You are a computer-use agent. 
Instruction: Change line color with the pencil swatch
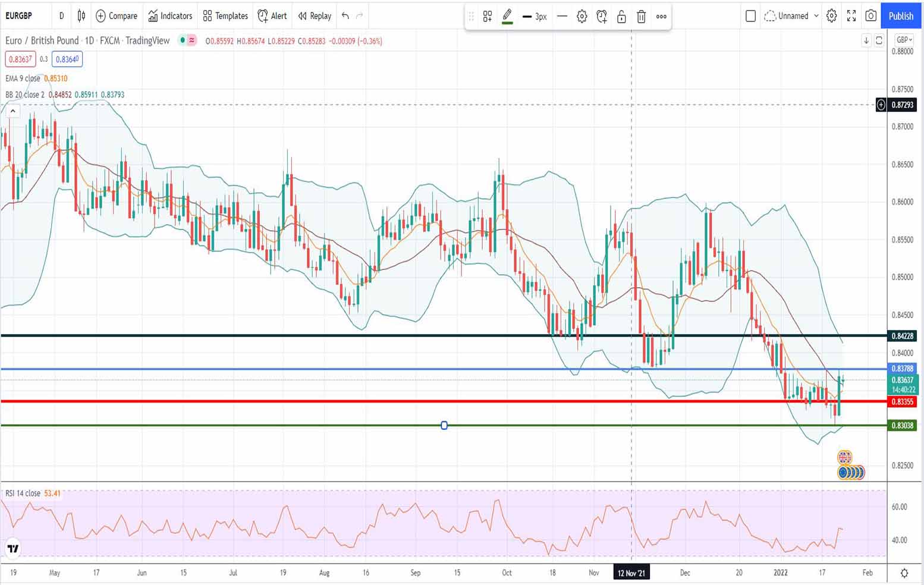click(x=507, y=17)
